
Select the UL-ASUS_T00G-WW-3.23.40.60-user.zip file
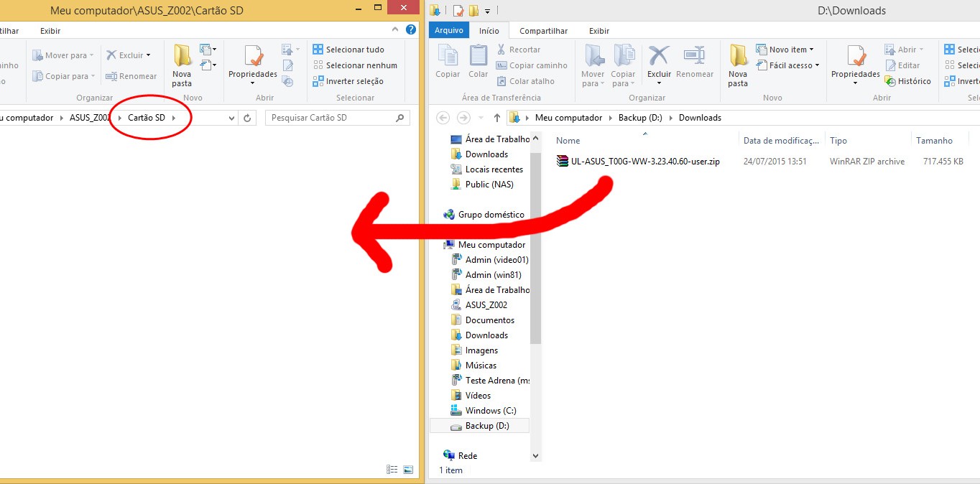coord(644,162)
